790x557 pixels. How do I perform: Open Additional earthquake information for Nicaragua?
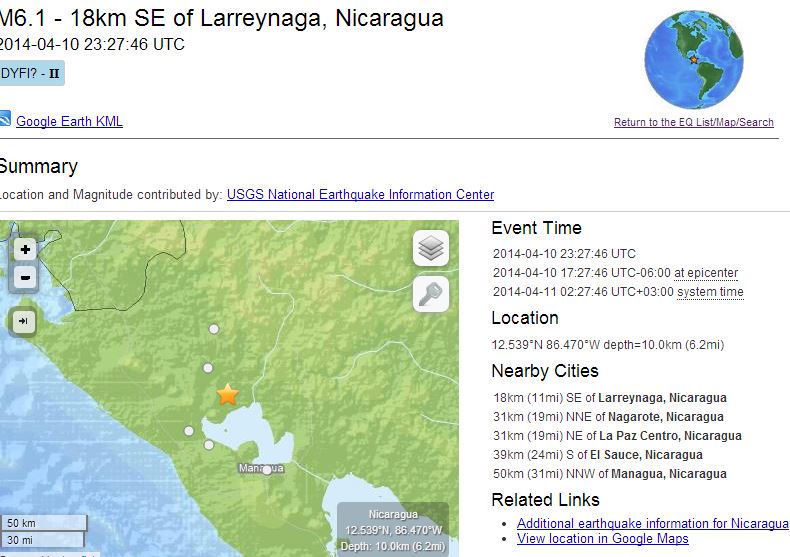point(652,524)
